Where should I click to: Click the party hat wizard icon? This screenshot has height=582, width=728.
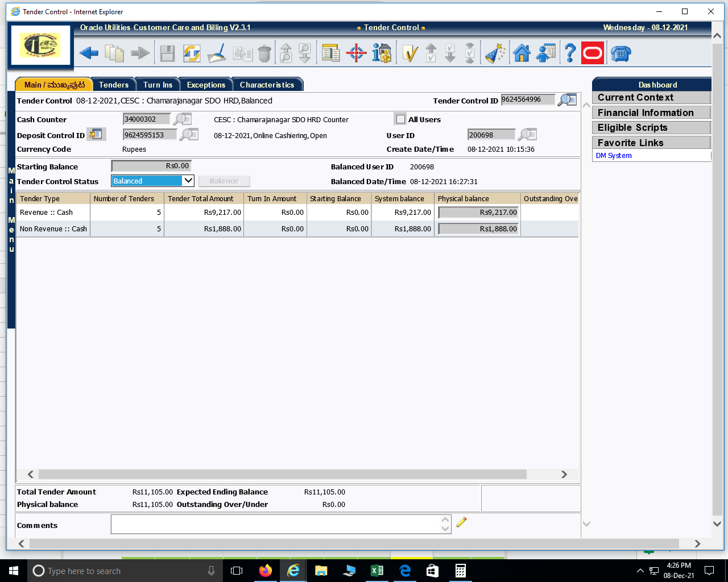tap(495, 53)
